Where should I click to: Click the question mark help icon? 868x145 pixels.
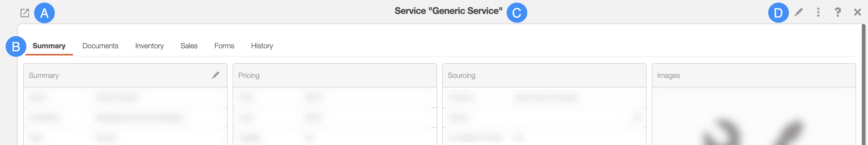838,12
